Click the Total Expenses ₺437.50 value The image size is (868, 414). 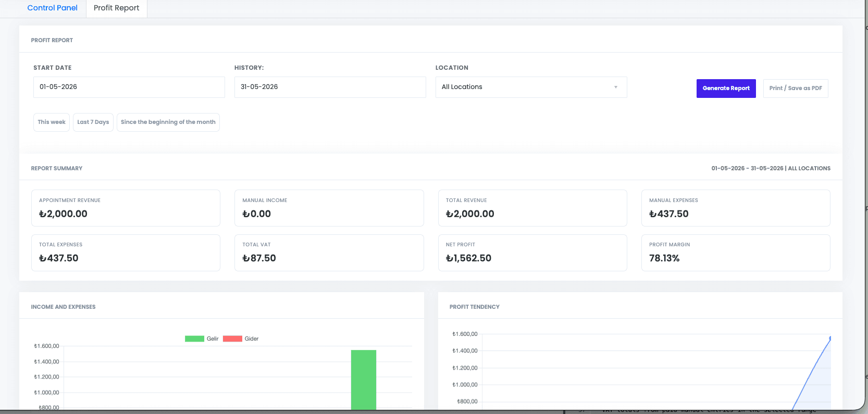click(x=59, y=258)
